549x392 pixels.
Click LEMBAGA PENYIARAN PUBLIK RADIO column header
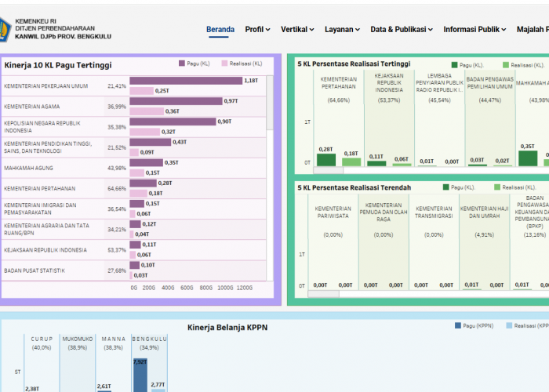[439, 83]
